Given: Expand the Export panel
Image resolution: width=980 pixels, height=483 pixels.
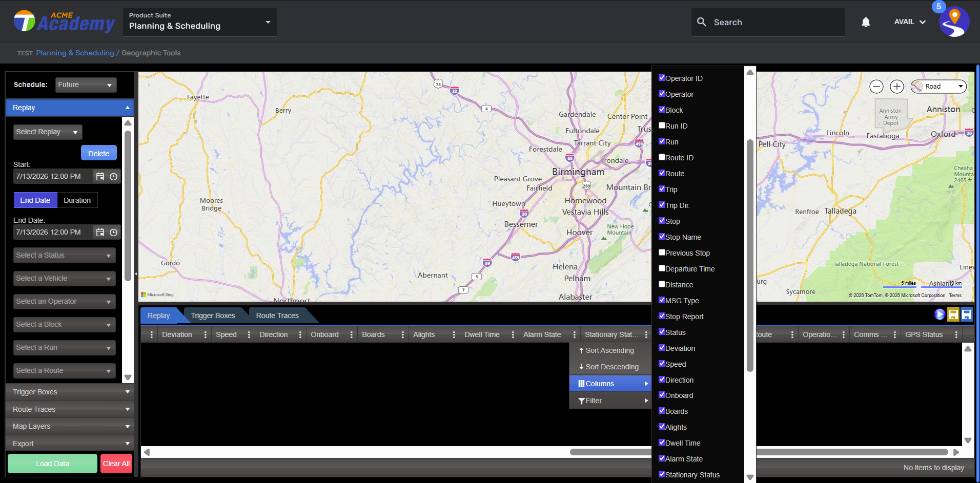Looking at the screenshot, I should (70, 444).
